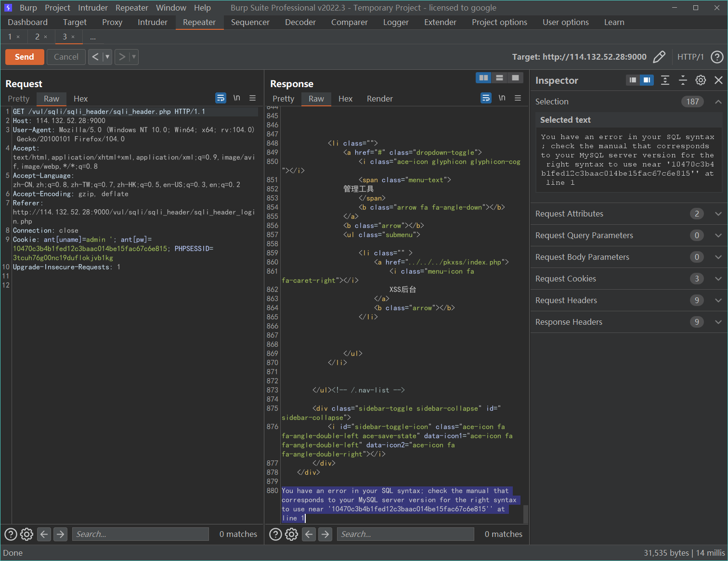The width and height of the screenshot is (728, 561).
Task: Toggle non-printable \n chars in Request pane
Action: point(236,98)
